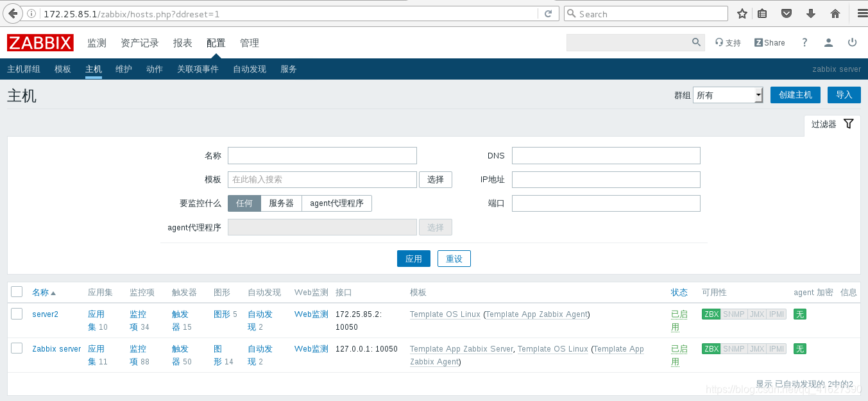This screenshot has height=401, width=868.
Task: Click the 应用 filter button
Action: (x=414, y=259)
